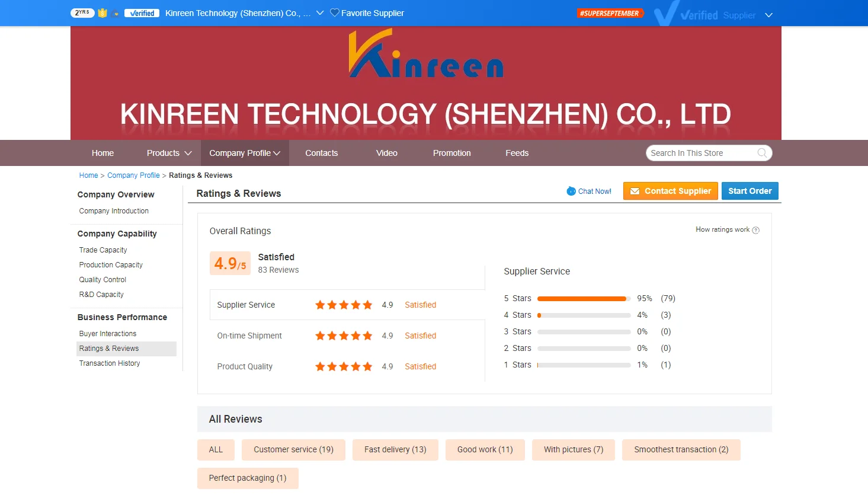Filter reviews by Fast delivery (13)
Viewport: 868px width, 495px height.
[x=395, y=450]
